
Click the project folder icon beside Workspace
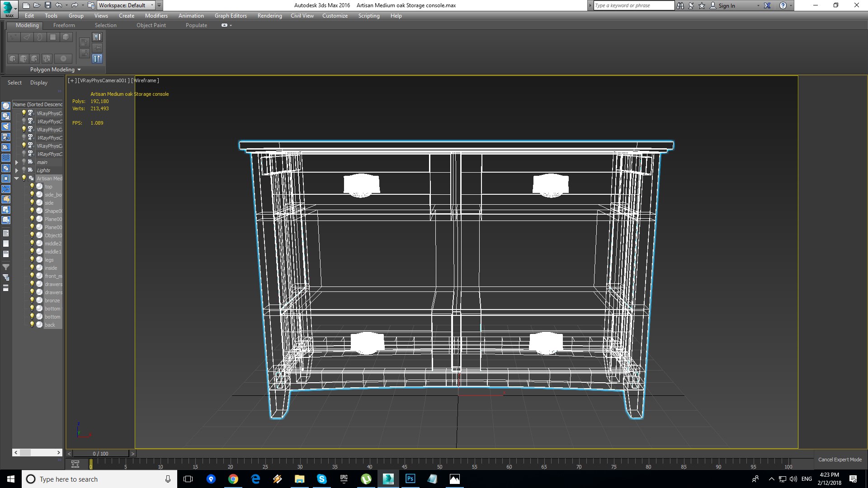tap(91, 5)
